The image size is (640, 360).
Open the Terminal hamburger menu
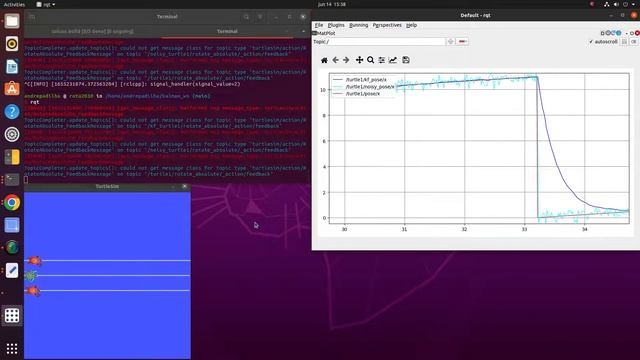260,17
